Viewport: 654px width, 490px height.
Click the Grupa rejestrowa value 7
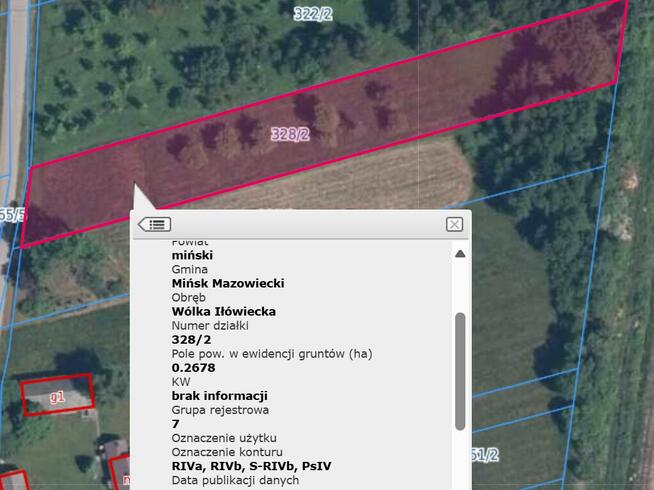click(x=176, y=423)
